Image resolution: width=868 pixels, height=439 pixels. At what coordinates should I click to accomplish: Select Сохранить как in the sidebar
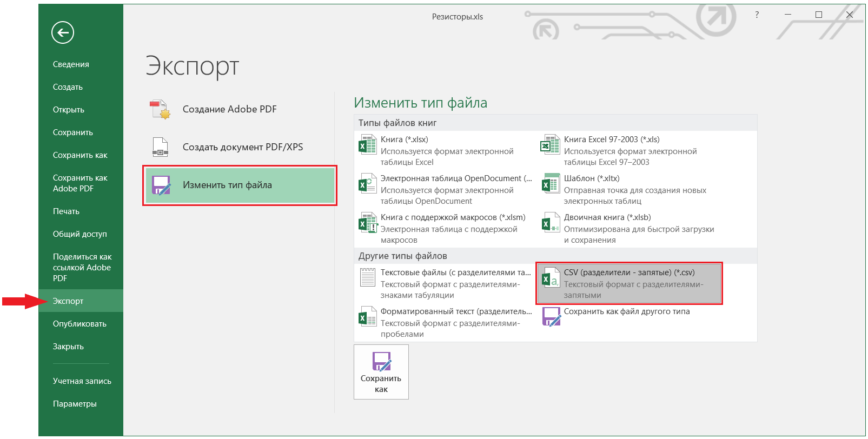[x=81, y=155]
